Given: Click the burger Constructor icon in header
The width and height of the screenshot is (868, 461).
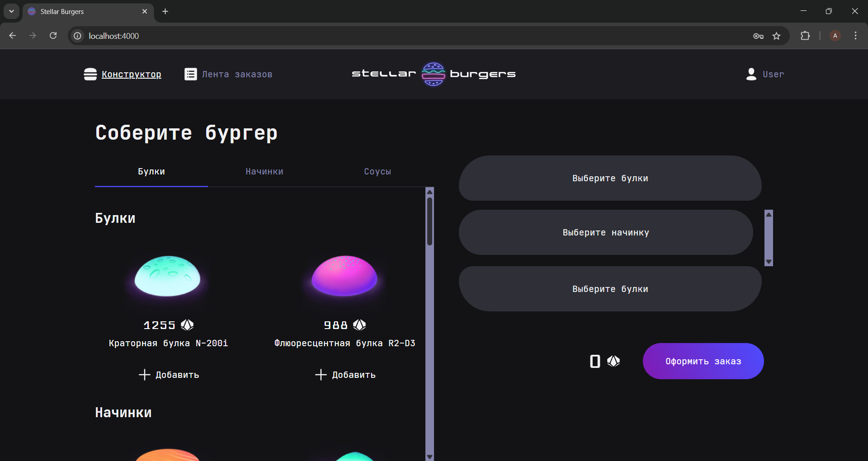Looking at the screenshot, I should coord(90,74).
